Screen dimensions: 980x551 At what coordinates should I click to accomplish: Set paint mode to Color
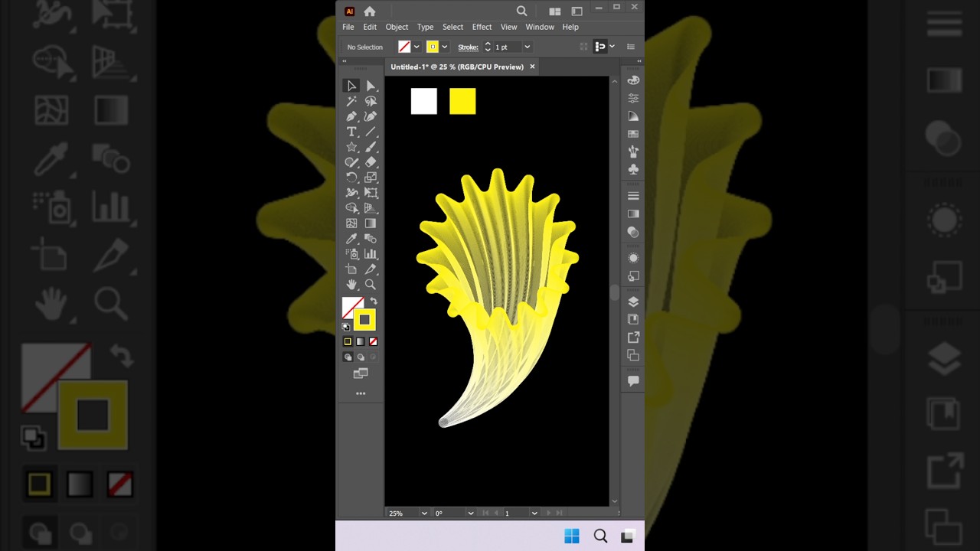coord(348,341)
